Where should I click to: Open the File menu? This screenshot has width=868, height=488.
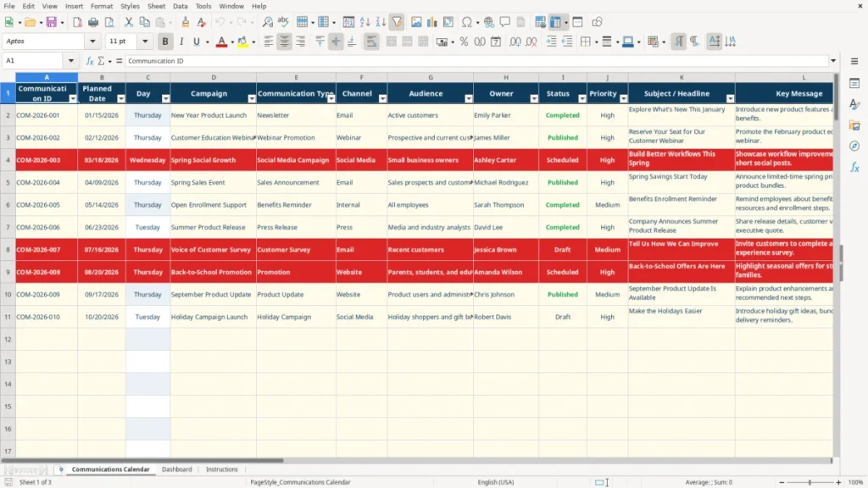(9, 6)
